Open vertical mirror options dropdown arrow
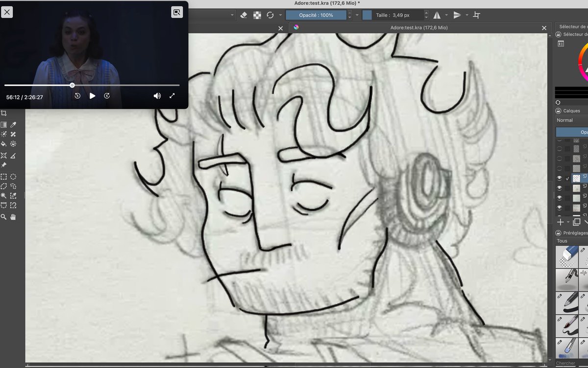The image size is (588, 368). (467, 15)
